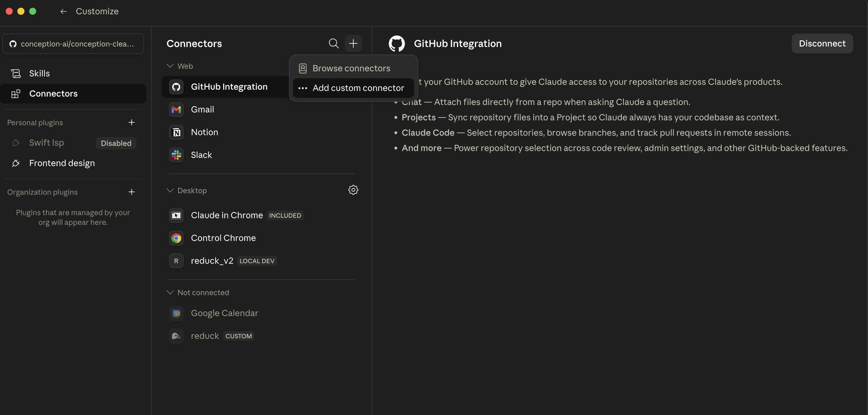Viewport: 868px width, 415px height.
Task: Collapse the Desktop connectors section
Action: (x=170, y=191)
